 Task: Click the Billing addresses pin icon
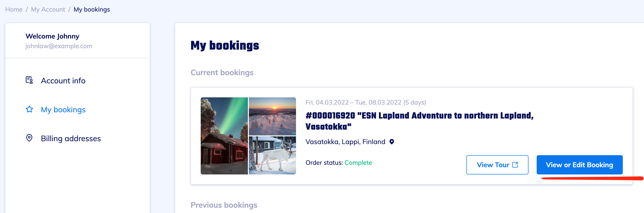coord(29,138)
